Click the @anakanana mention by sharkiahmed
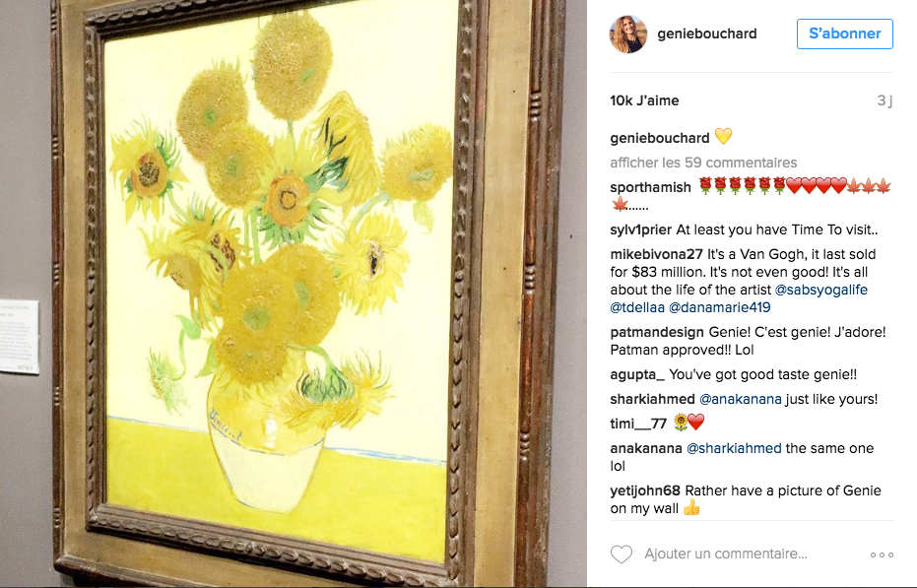Viewport: 917px width, 588px height. pos(741,399)
